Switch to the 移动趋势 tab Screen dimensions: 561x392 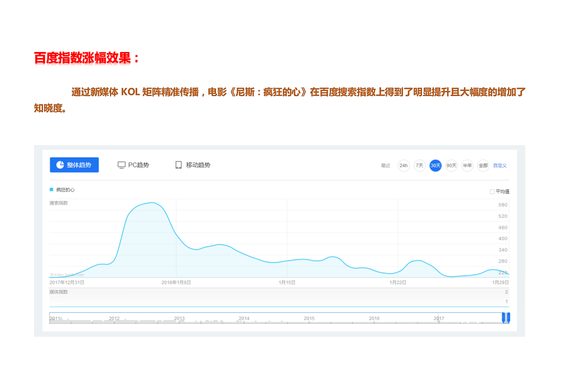pos(193,165)
